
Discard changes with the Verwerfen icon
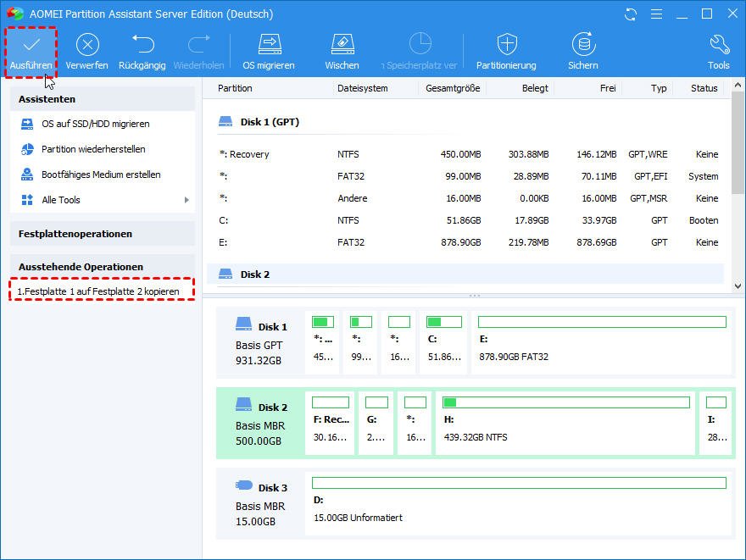(x=87, y=45)
